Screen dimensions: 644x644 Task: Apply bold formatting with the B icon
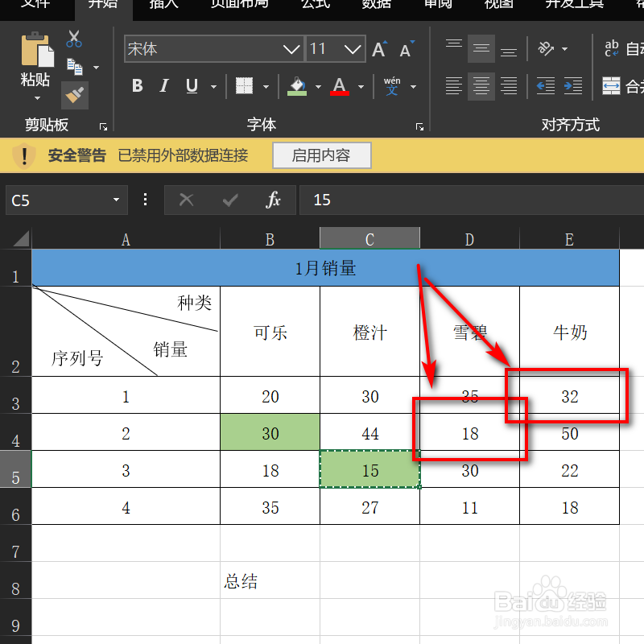click(137, 85)
